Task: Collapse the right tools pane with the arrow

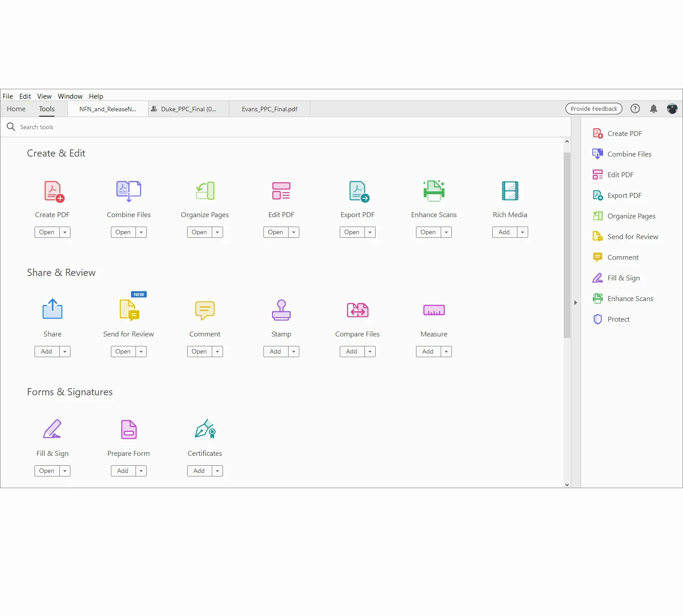Action: pos(576,303)
